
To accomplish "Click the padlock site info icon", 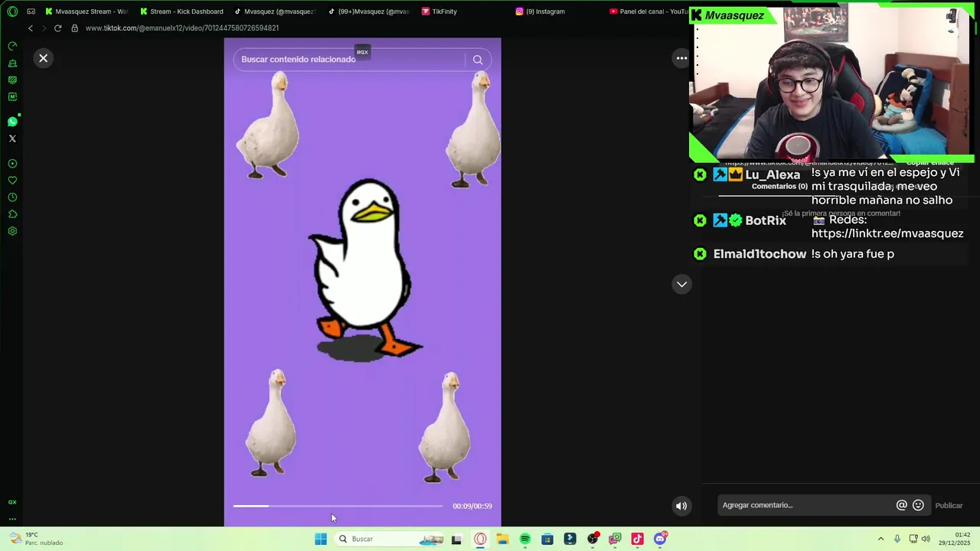I will (74, 28).
